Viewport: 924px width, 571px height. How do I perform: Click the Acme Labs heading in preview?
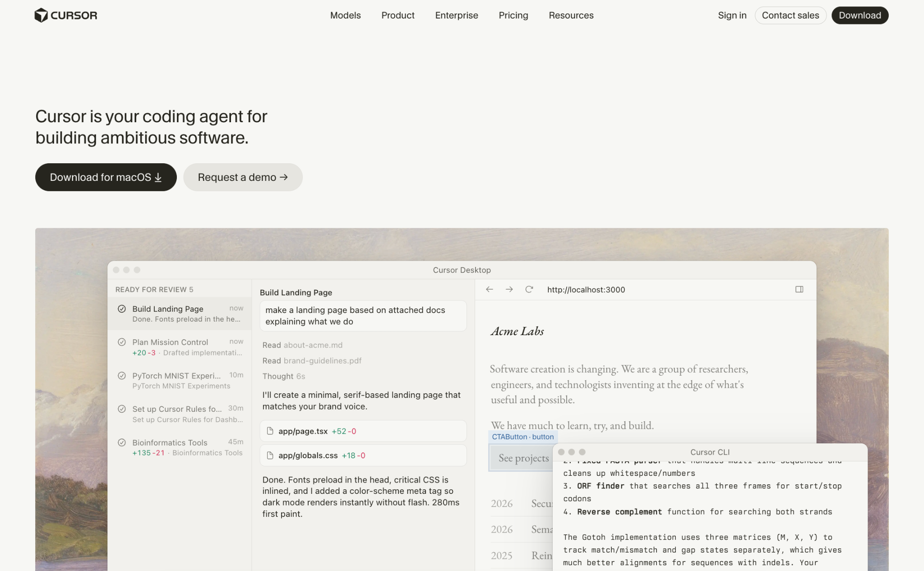pyautogui.click(x=517, y=332)
